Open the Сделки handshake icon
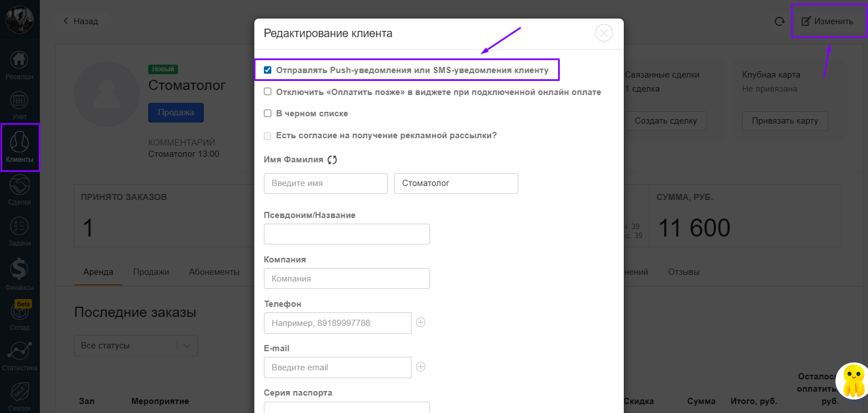868x413 pixels. coord(20,184)
